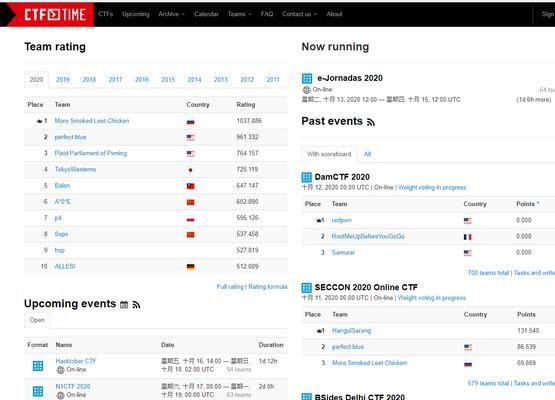Click the US flag in perfect blue rating row
The width and height of the screenshot is (555, 400).
click(190, 138)
